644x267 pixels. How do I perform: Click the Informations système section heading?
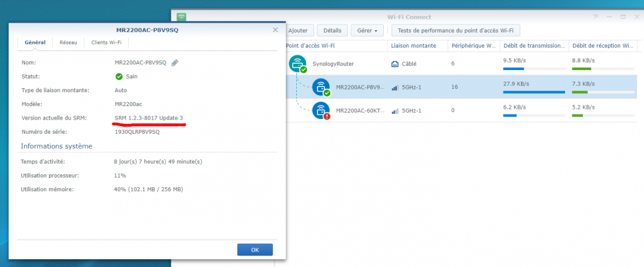pyautogui.click(x=56, y=146)
